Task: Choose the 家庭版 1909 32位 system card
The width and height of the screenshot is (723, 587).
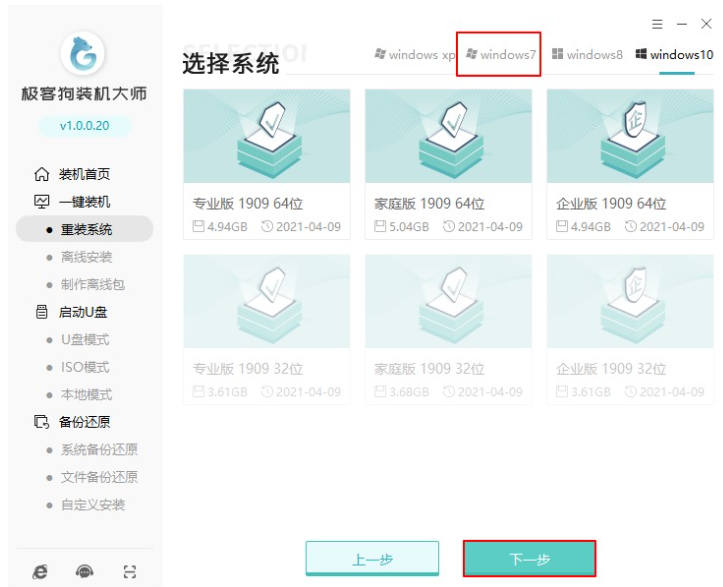Action: 448,329
